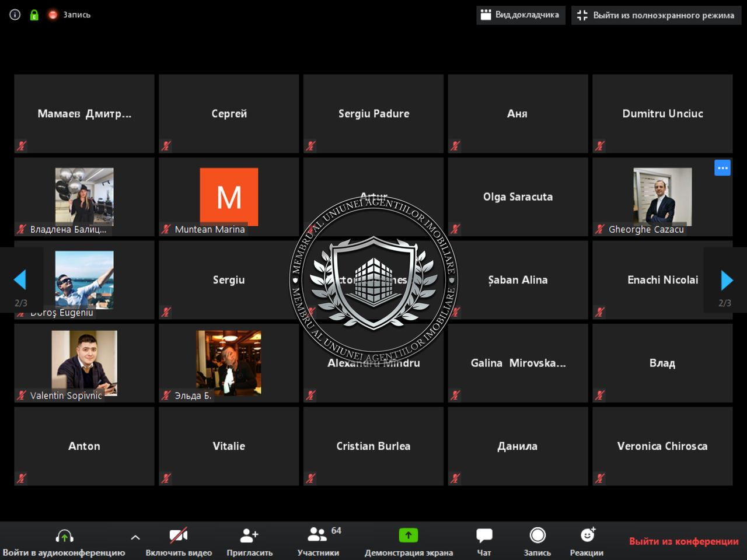Open meeting information icon
747x560 pixels.
pyautogui.click(x=15, y=15)
